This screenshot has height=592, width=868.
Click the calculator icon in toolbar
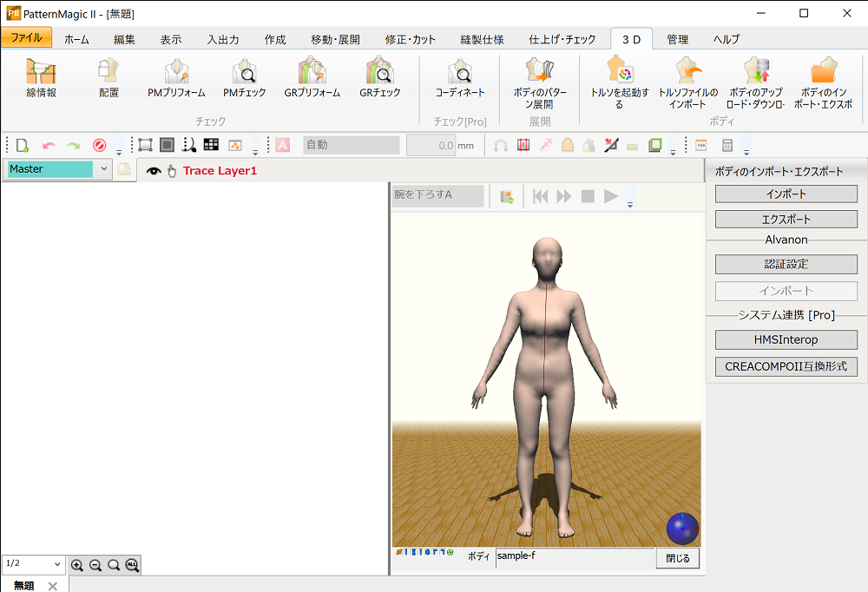click(x=727, y=145)
